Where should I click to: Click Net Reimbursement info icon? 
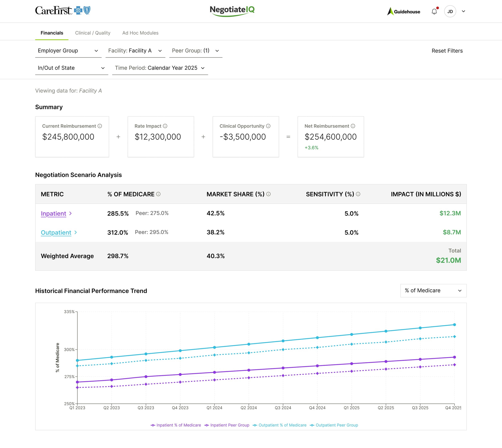(x=353, y=126)
